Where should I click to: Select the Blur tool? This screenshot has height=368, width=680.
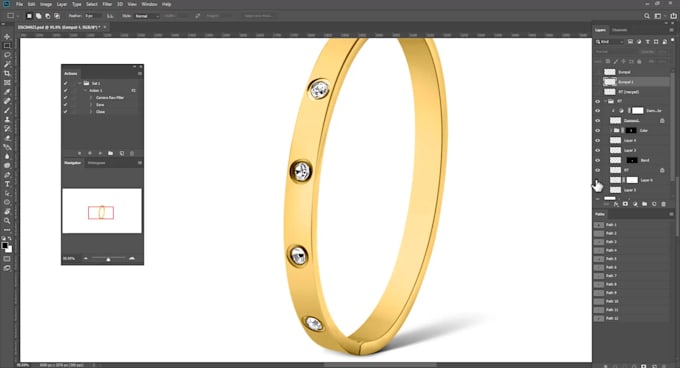point(7,156)
